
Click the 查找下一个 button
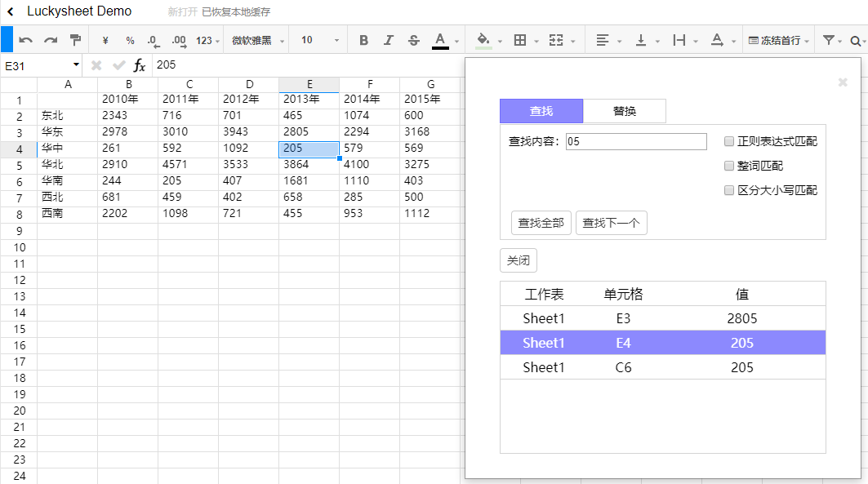(x=611, y=222)
